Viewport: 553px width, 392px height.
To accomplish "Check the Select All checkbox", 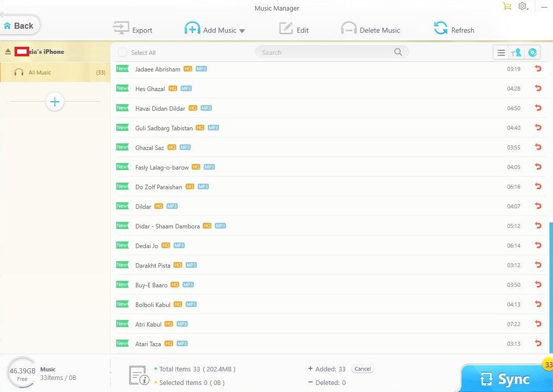I will [122, 52].
